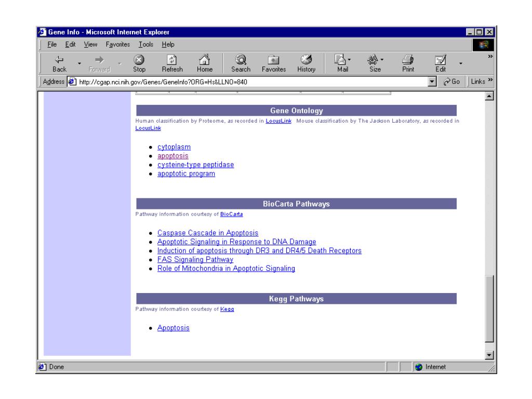The height and width of the screenshot is (399, 532).
Task: Open the apoptotic program link
Action: coord(186,174)
